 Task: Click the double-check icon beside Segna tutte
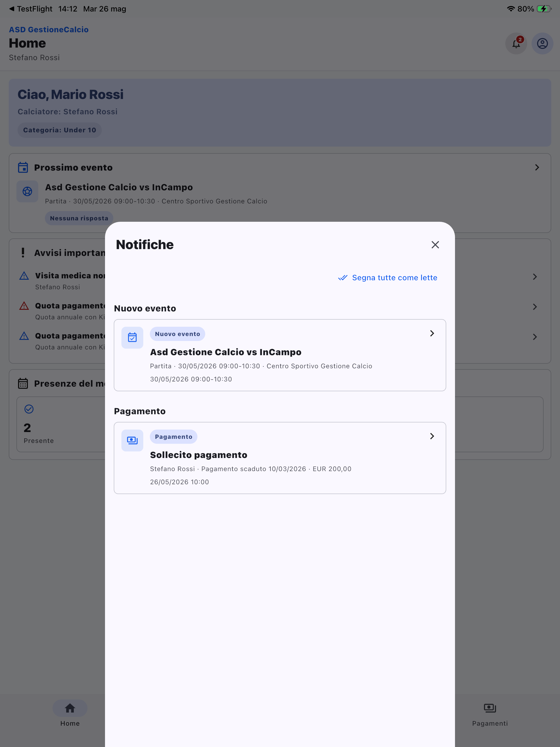tap(343, 278)
